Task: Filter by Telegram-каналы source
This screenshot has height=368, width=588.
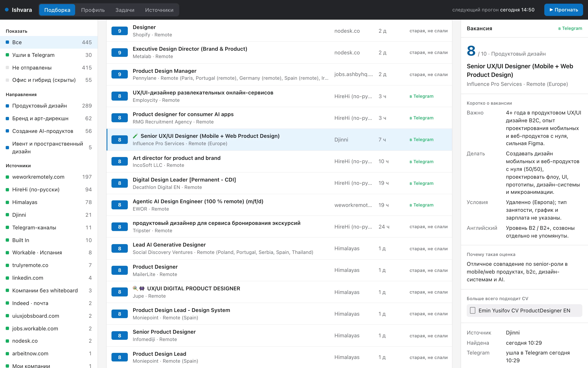Action: (49, 228)
